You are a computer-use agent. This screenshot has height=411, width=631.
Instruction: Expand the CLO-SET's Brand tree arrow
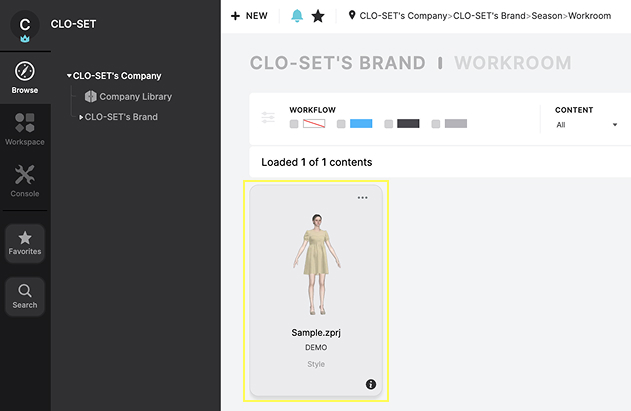point(81,117)
